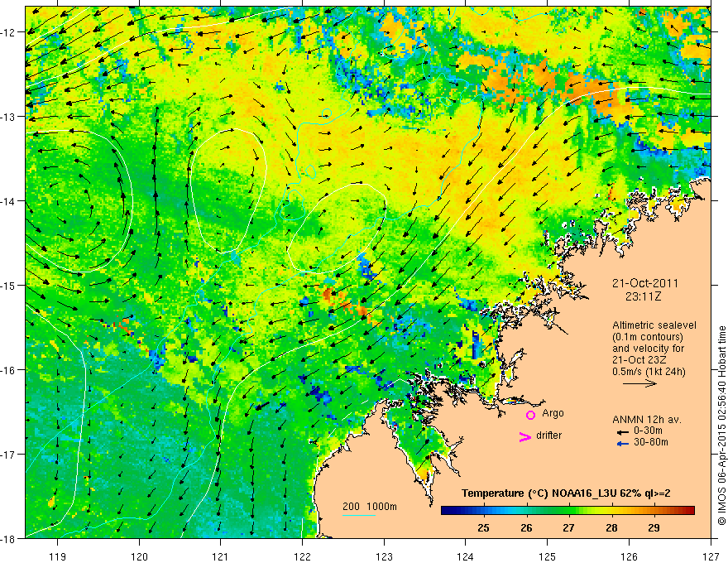Viewport: 728px width, 563px height.
Task: Click the 0.5m/s velocity scale arrow
Action: (x=639, y=383)
